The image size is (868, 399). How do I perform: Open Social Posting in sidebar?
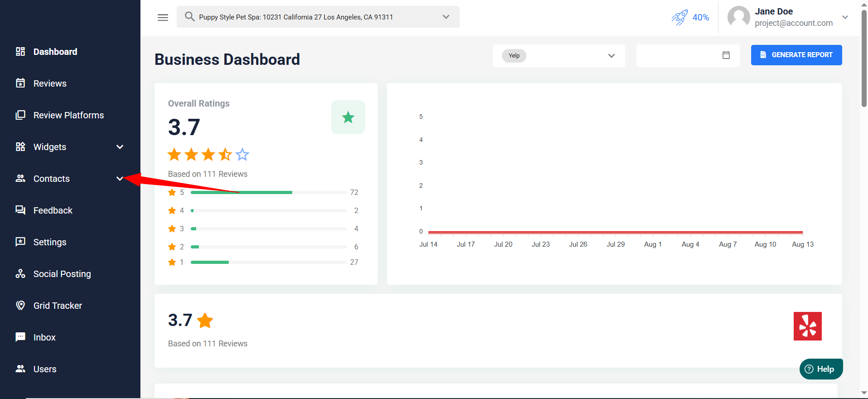[x=62, y=274]
